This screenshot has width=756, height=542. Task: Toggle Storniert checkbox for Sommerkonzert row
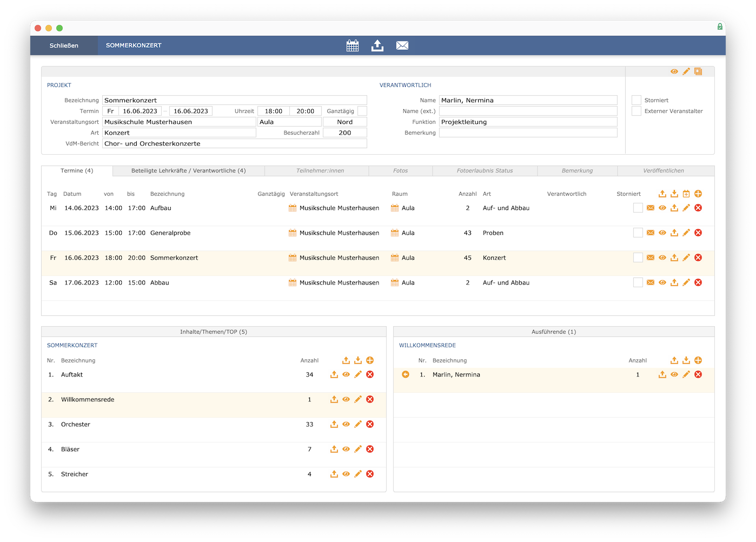(638, 257)
